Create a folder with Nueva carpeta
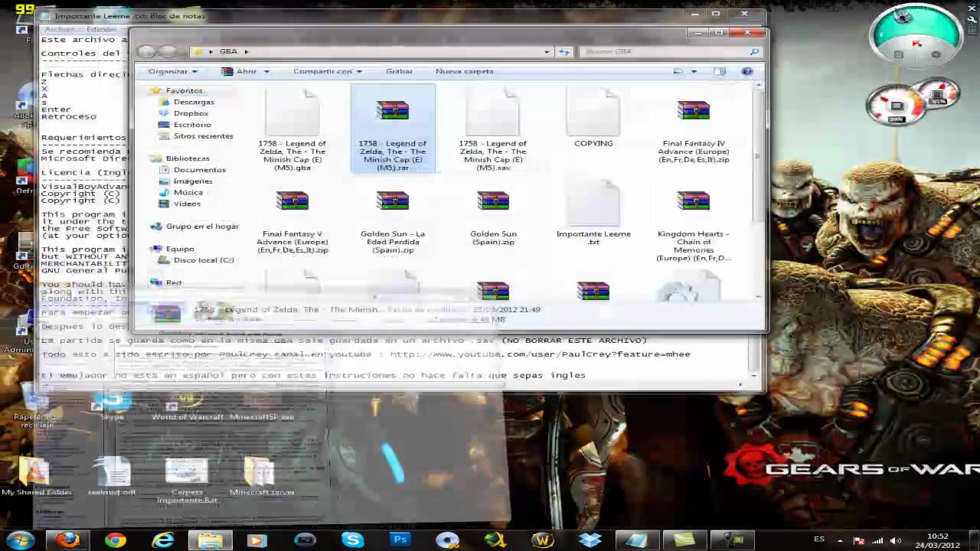 click(x=465, y=71)
